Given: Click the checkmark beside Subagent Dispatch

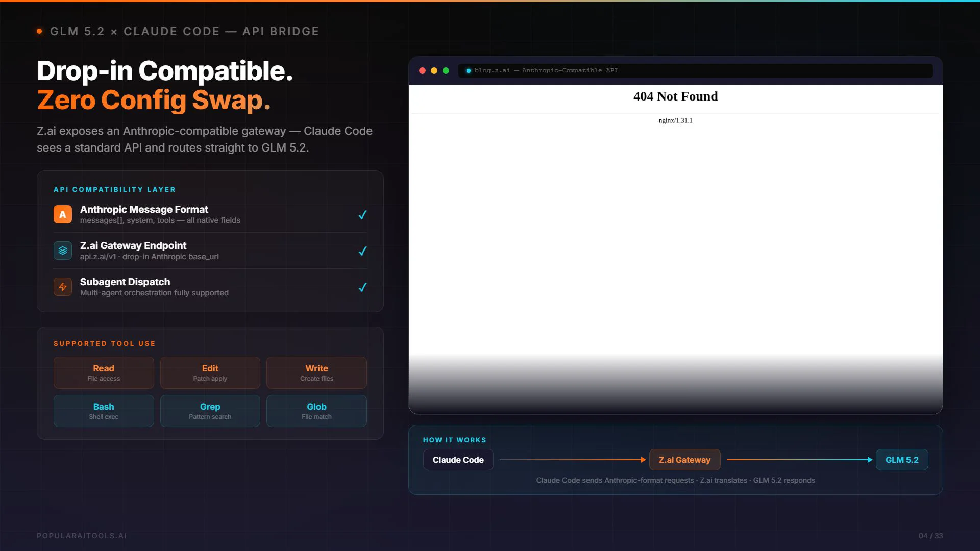Looking at the screenshot, I should tap(362, 287).
